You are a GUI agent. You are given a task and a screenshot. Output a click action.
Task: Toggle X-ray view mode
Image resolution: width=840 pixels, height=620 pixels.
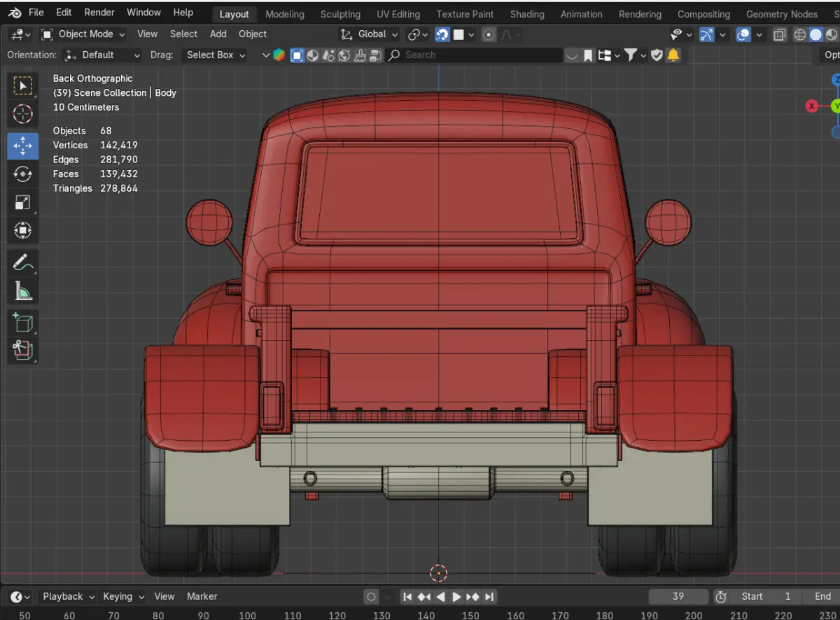(780, 34)
